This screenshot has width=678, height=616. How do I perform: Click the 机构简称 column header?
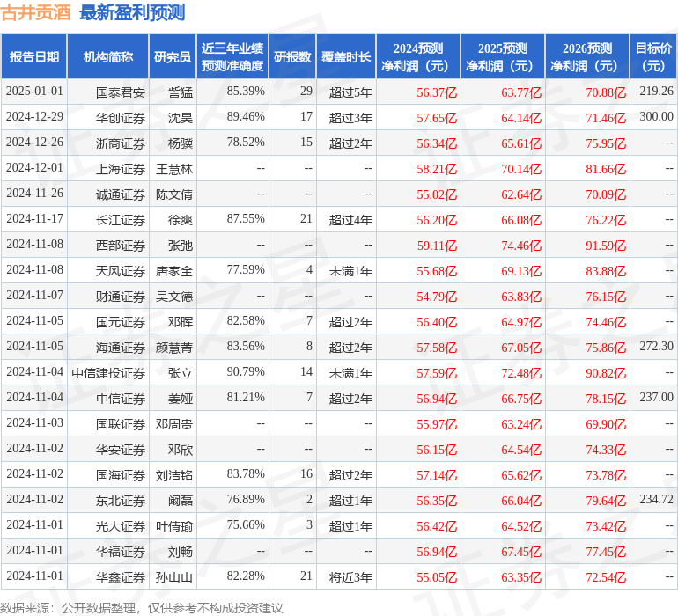click(x=108, y=56)
